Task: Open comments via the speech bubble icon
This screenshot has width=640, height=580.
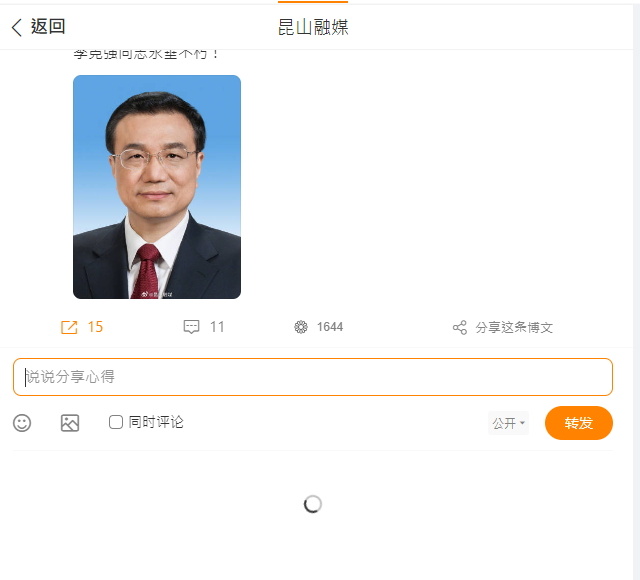Action: [x=191, y=327]
